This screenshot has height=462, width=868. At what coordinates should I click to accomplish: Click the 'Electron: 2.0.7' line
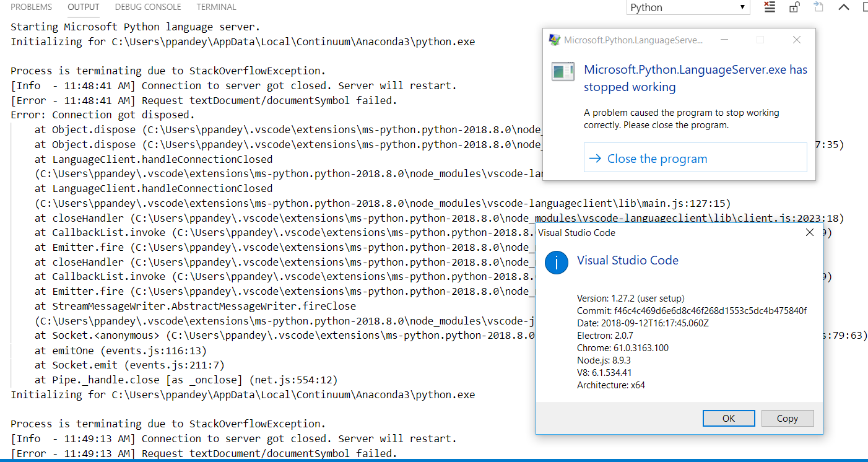tap(605, 336)
